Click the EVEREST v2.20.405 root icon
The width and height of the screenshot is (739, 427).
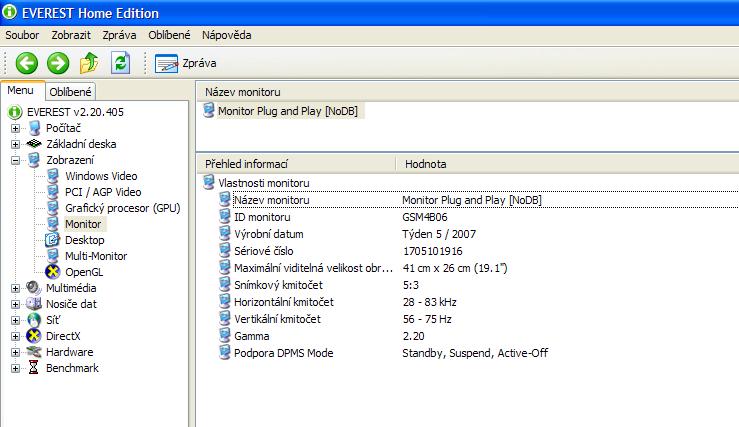(x=15, y=112)
